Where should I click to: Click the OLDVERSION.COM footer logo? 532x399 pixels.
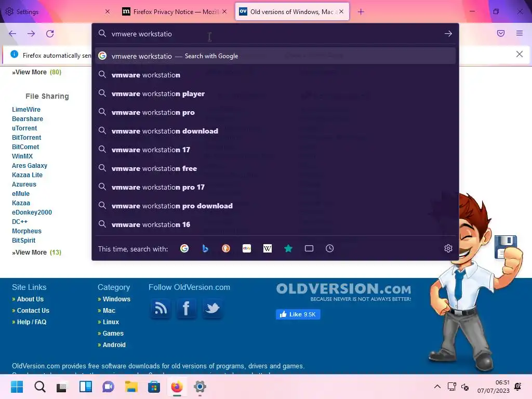(x=343, y=292)
